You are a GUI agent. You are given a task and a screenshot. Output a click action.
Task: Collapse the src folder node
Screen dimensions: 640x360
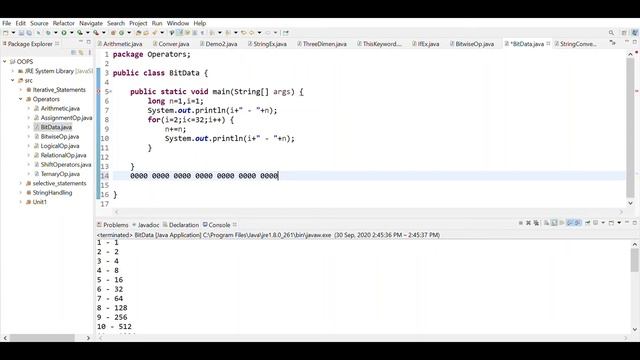13,80
